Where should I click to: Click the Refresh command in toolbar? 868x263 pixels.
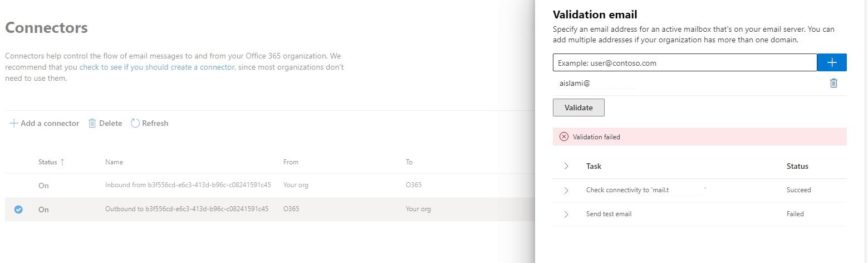pos(149,123)
